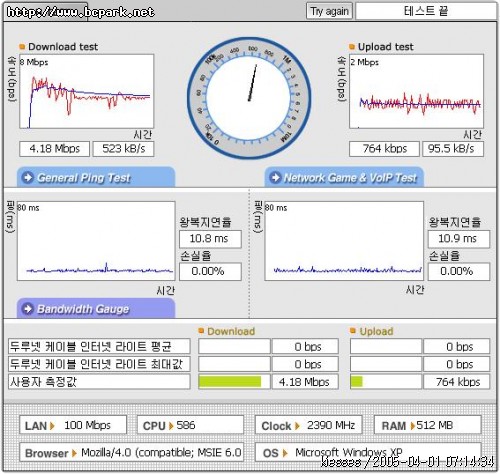Click the orange arrow next to Browser
The width and height of the screenshot is (500, 474).
click(74, 453)
